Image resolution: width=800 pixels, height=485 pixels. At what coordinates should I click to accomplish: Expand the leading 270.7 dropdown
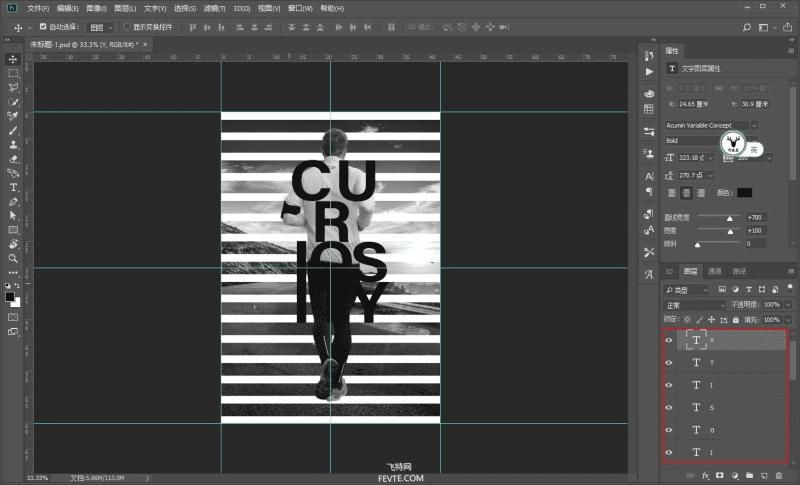(x=711, y=175)
